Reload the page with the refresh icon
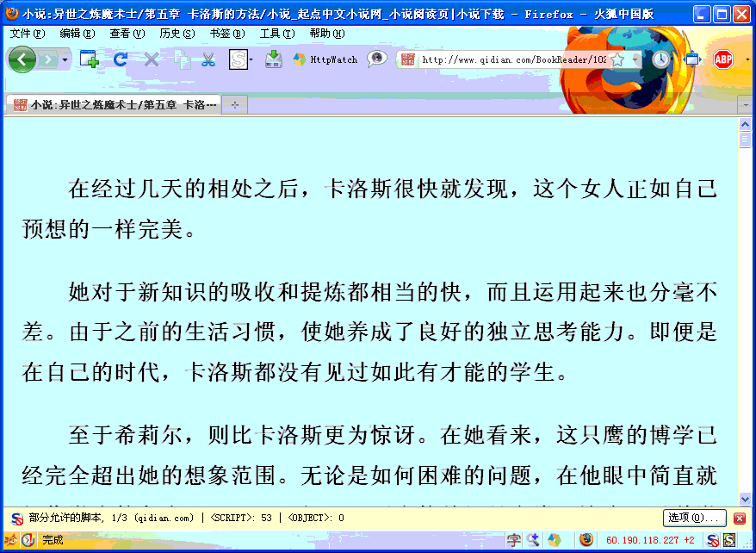The image size is (756, 553). pos(120,59)
